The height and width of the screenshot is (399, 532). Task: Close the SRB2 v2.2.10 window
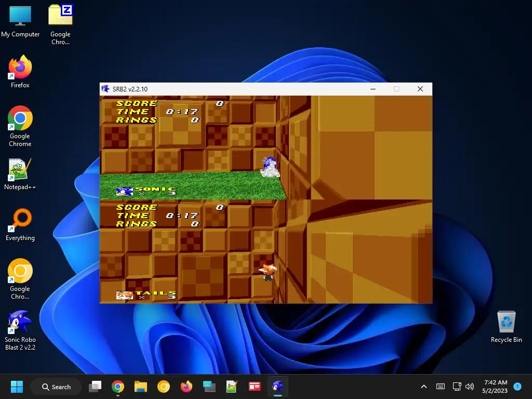(x=420, y=89)
